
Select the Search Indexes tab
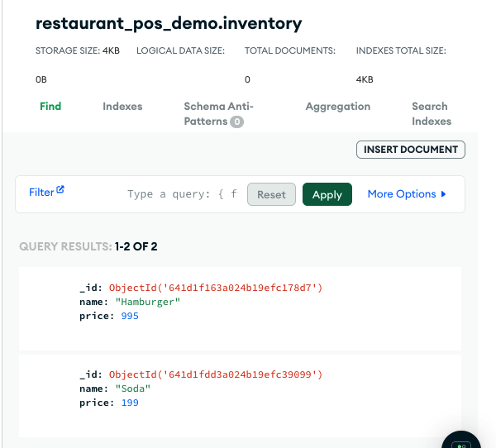click(432, 114)
